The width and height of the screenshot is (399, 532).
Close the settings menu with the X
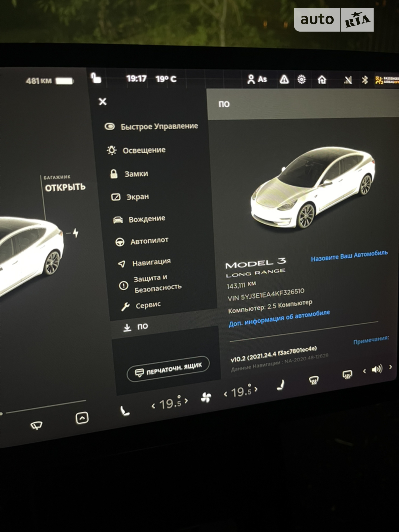[x=103, y=102]
